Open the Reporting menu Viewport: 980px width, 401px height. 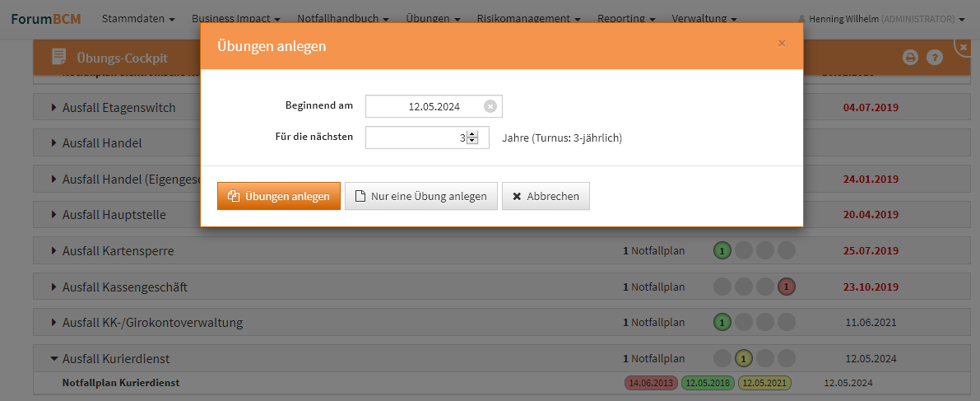(626, 19)
